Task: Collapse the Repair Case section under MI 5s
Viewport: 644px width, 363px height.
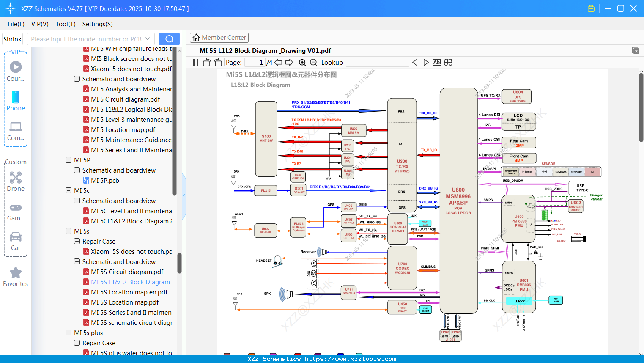Action: click(77, 241)
